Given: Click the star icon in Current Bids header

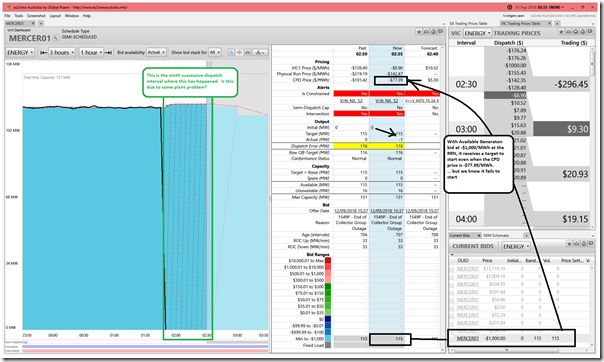Looking at the screenshot, I should tap(569, 244).
